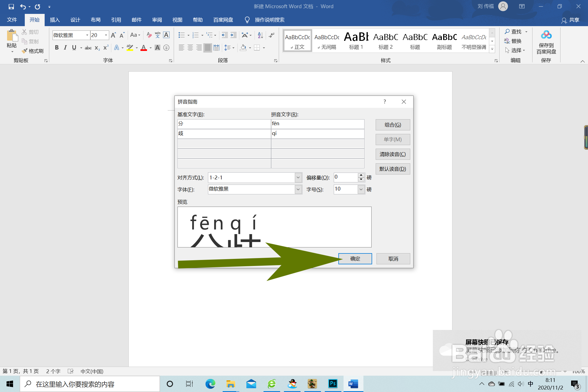Switch to the Review (审阅) tab
The width and height of the screenshot is (588, 392).
click(157, 20)
